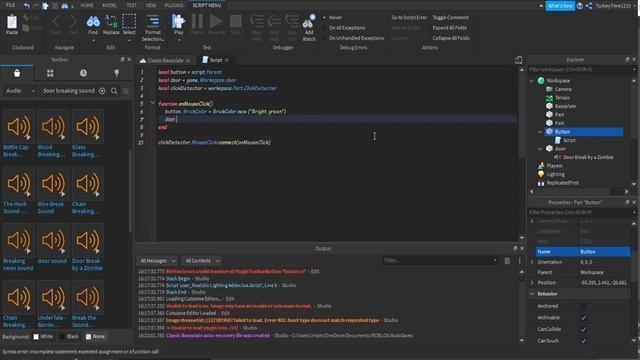The image size is (640, 360).
Task: Choose None background option
Action: coord(95,337)
